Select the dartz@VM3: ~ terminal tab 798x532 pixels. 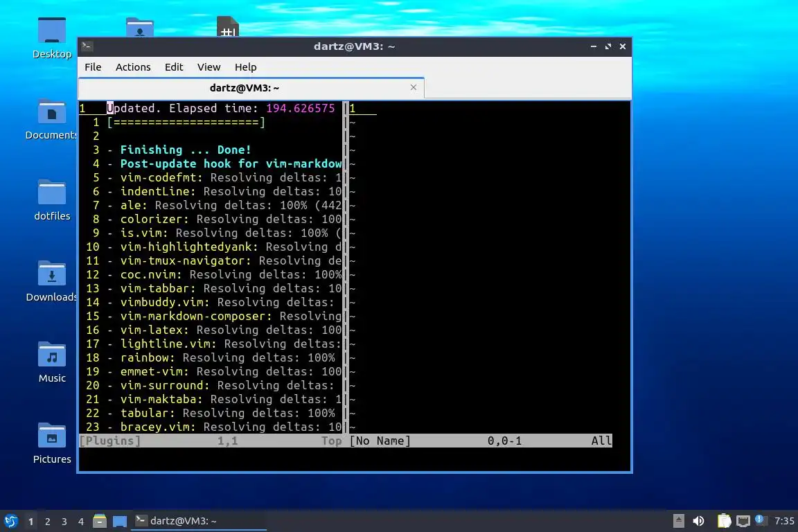pos(251,88)
